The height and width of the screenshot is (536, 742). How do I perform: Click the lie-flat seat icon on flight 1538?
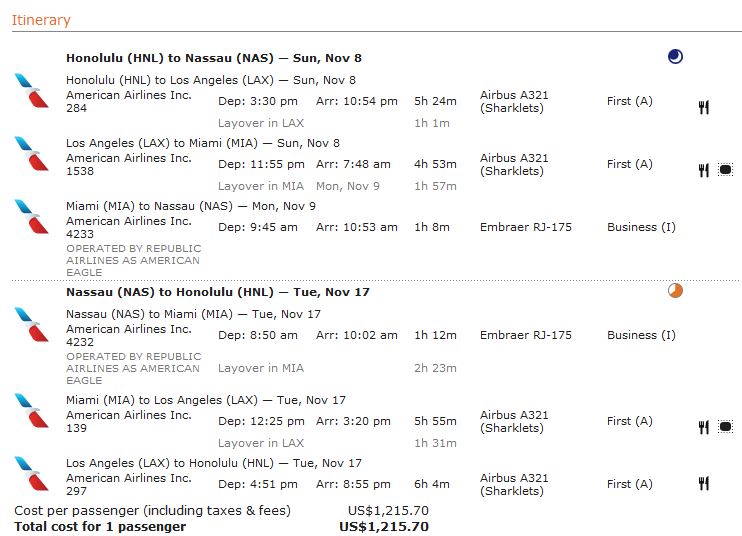point(725,170)
